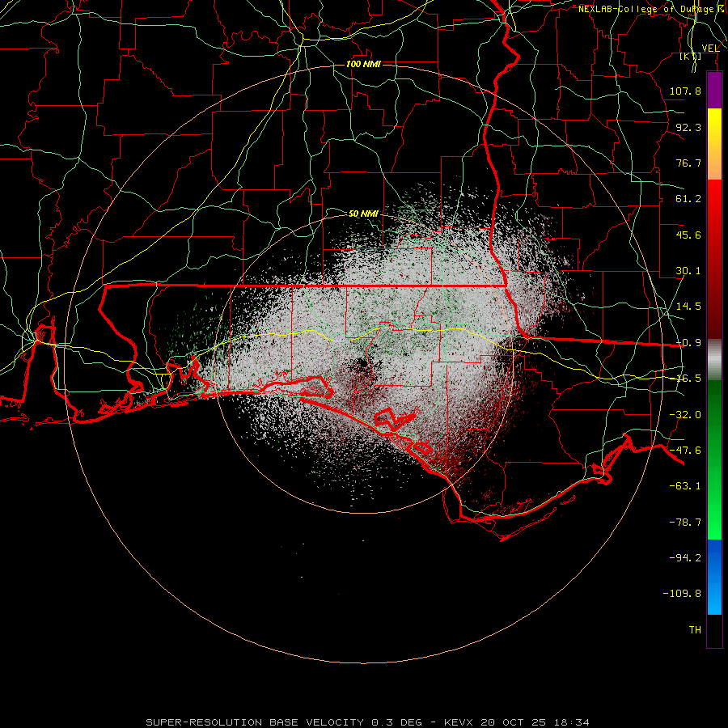Click the VEL legend title
Viewport: 728px width, 728px height.
pos(710,49)
